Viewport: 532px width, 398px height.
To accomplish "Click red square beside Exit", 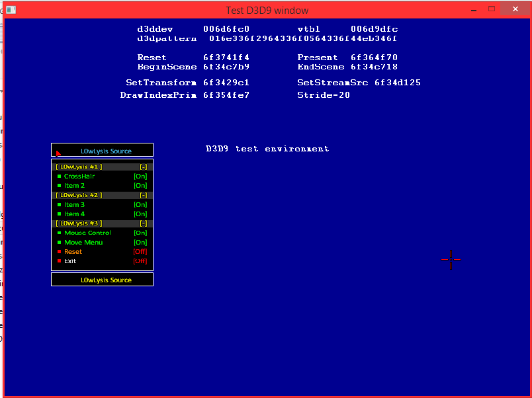I will tap(59, 261).
